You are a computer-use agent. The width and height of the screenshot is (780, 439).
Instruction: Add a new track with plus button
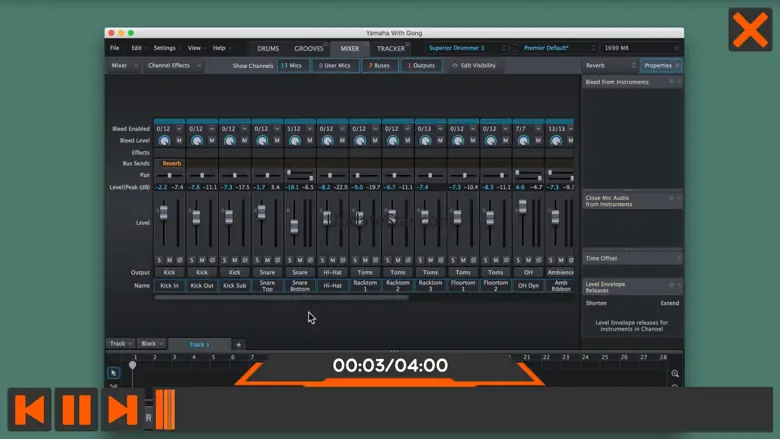pos(238,344)
